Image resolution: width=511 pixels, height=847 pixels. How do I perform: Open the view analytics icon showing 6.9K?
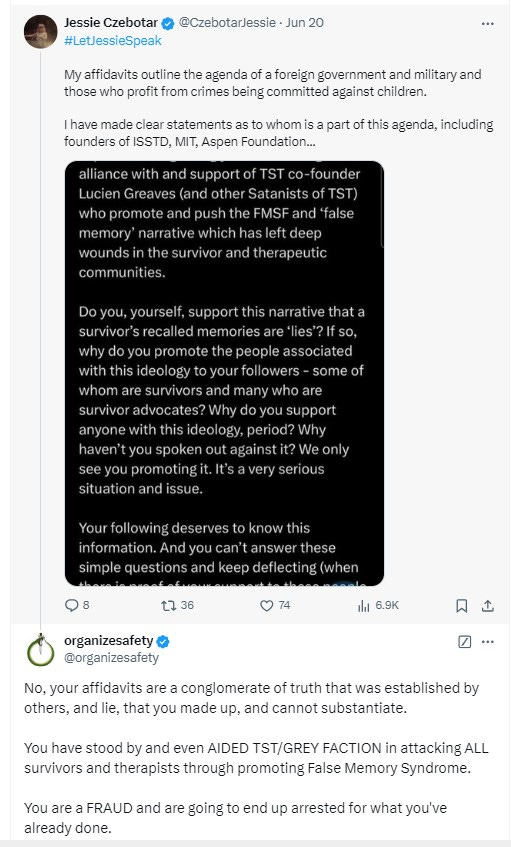[363, 606]
